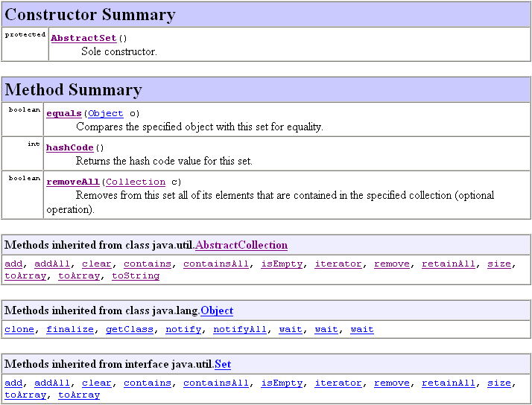Open the AbstractCollection class link in heading
This screenshot has height=405, width=532.
pyautogui.click(x=241, y=245)
